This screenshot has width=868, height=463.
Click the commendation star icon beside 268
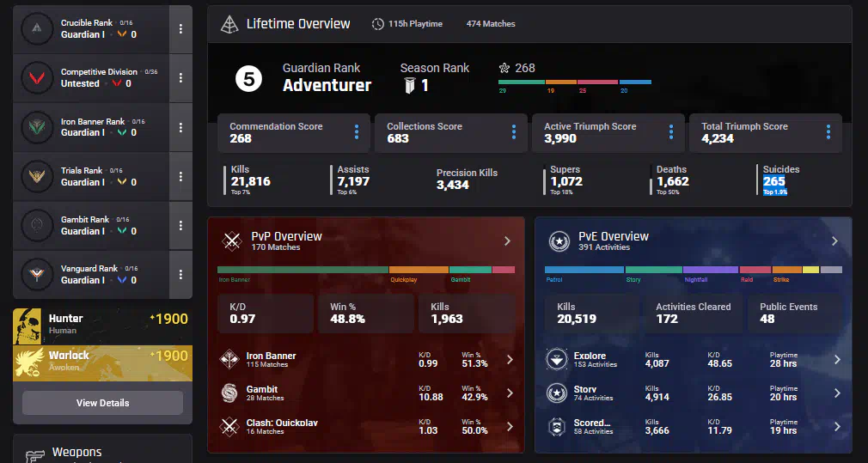pos(504,68)
